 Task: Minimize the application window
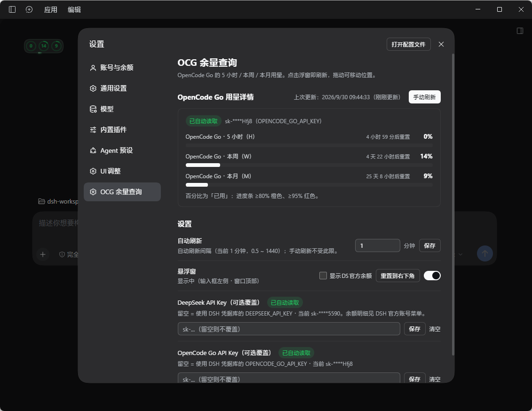(x=478, y=9)
